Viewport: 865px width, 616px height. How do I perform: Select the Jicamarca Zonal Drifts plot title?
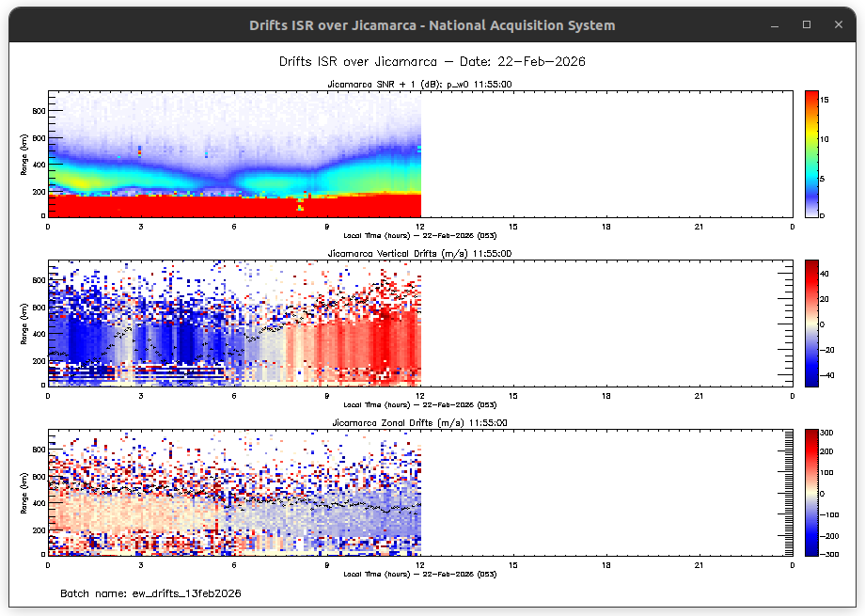click(x=419, y=423)
